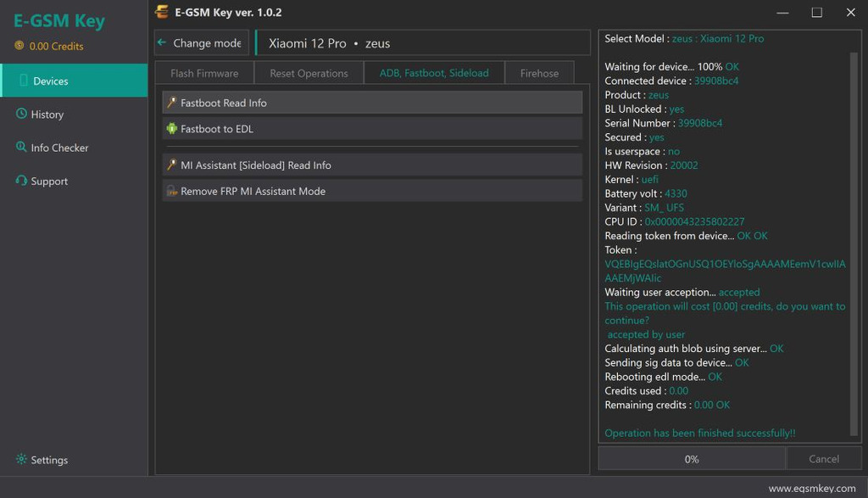The image size is (868, 498).
Task: Click the 'zeus : Xiaomi 12 Pro' selected model text
Action: pyautogui.click(x=717, y=39)
